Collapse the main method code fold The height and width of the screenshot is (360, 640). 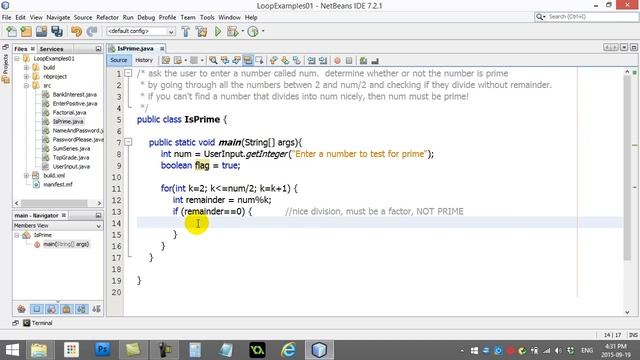click(x=128, y=142)
